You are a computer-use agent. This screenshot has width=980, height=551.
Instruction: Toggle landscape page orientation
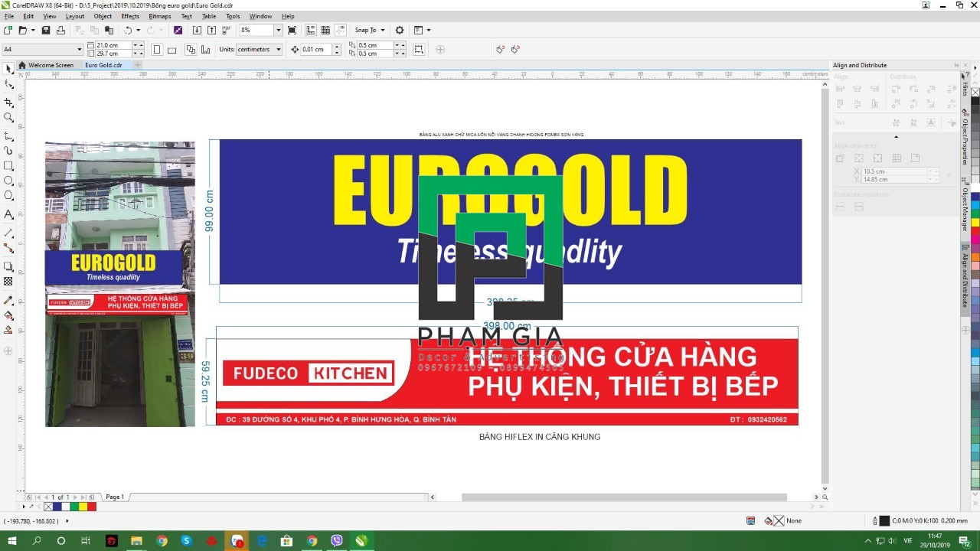coord(171,50)
